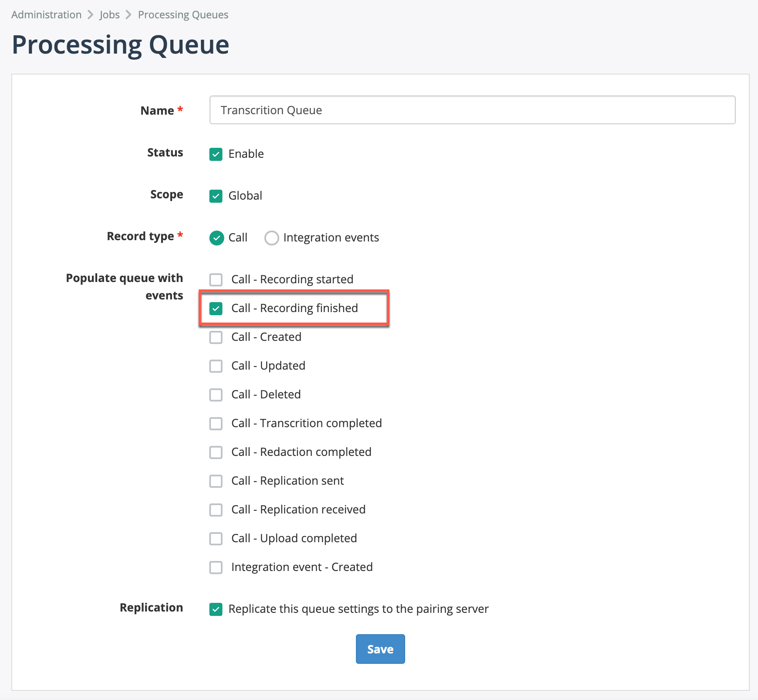This screenshot has width=758, height=700.
Task: Uncheck Call - Recording finished event
Action: pyautogui.click(x=216, y=308)
